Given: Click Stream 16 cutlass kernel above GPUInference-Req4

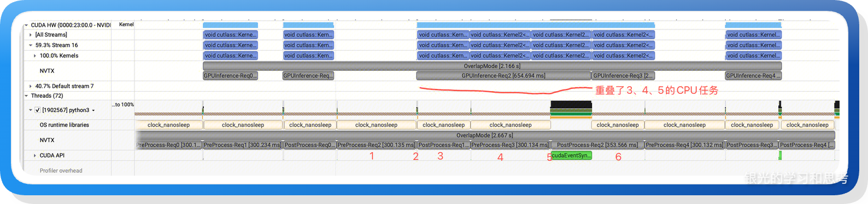Looking at the screenshot, I should (753, 45).
